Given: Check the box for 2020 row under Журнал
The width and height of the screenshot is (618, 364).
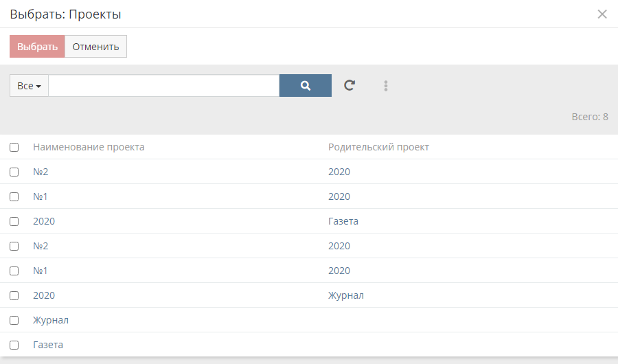Looking at the screenshot, I should tap(14, 295).
